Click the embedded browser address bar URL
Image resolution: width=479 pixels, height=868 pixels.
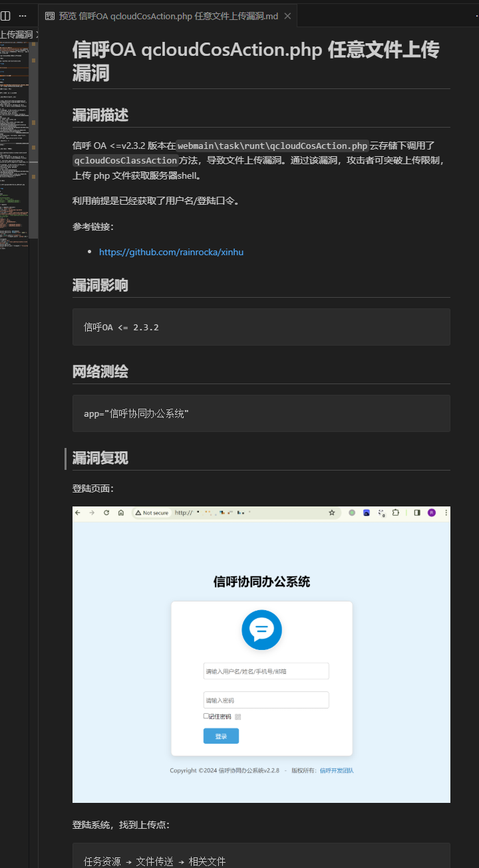[213, 513]
